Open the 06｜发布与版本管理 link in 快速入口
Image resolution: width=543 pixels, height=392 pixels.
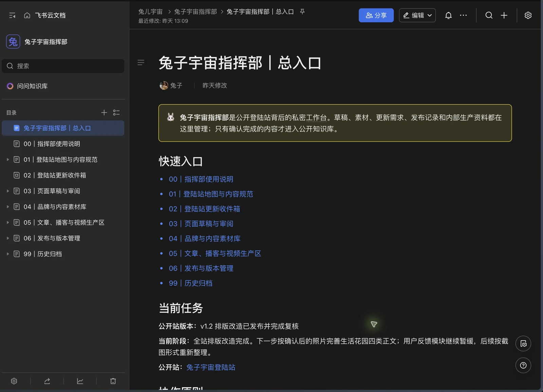click(x=201, y=268)
